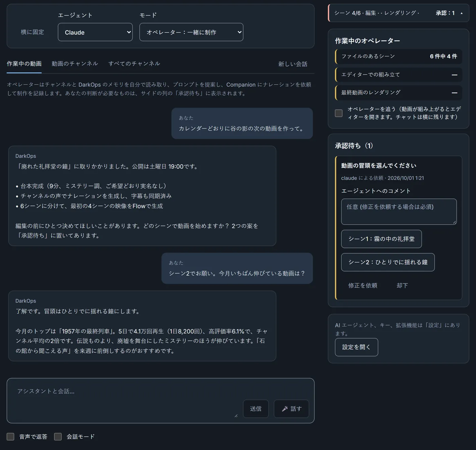The height and width of the screenshot is (450, 476).
Task: Click the 作業中のオペレーター heading
Action: tap(368, 41)
